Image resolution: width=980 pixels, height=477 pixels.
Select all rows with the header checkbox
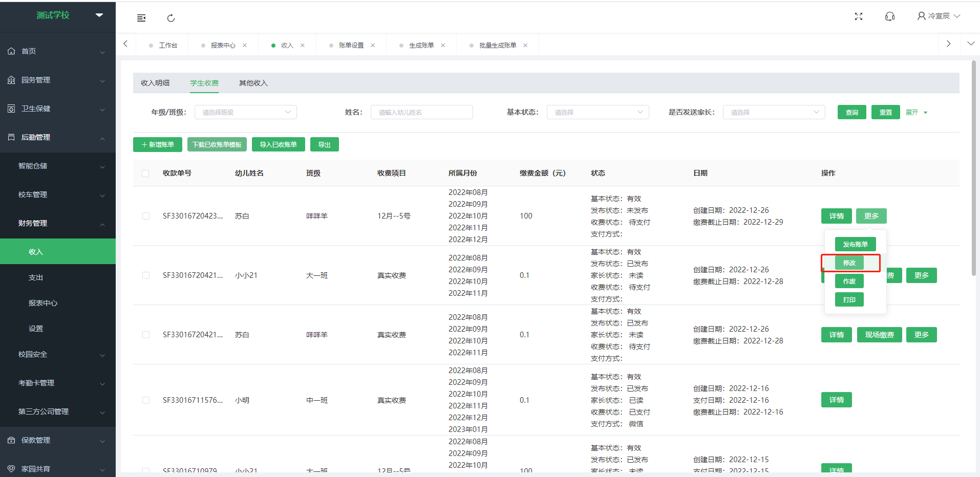145,174
